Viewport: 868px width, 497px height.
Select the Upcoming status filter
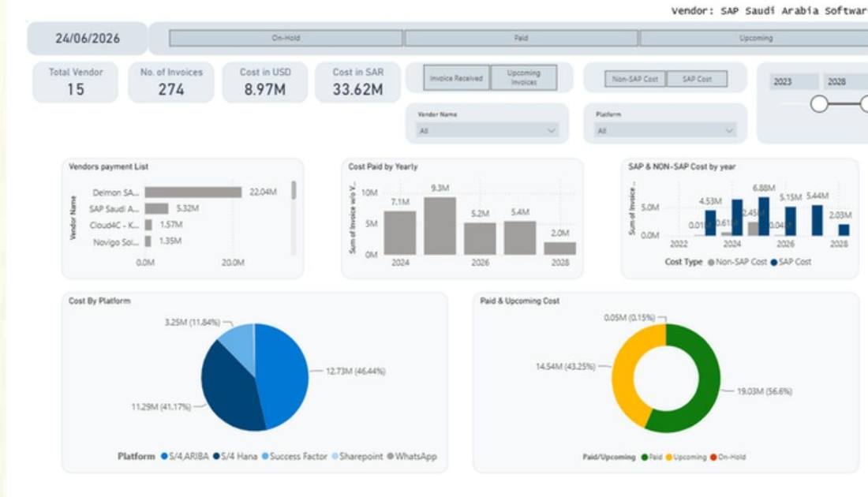pos(755,38)
